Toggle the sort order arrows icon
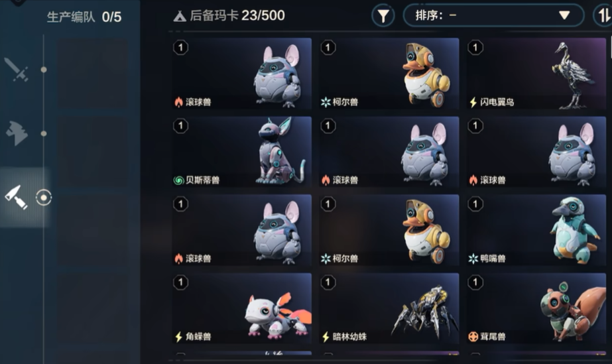The width and height of the screenshot is (612, 364). coord(603,16)
